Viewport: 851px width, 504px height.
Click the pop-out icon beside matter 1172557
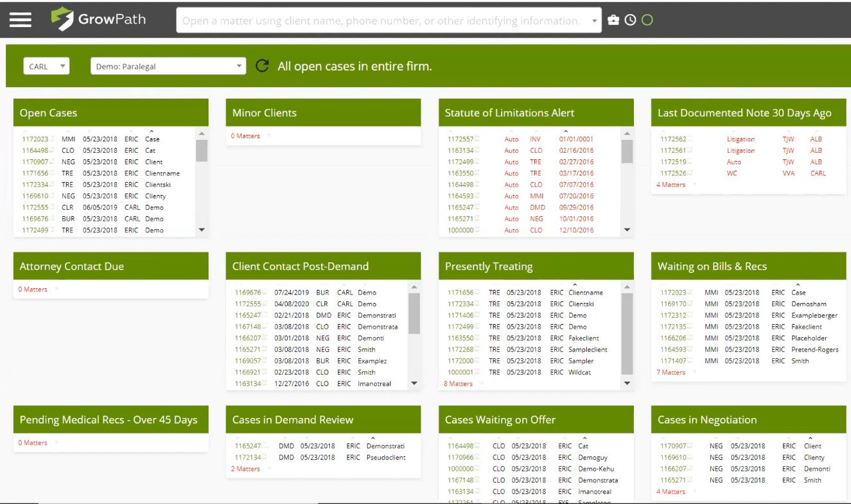pos(478,139)
